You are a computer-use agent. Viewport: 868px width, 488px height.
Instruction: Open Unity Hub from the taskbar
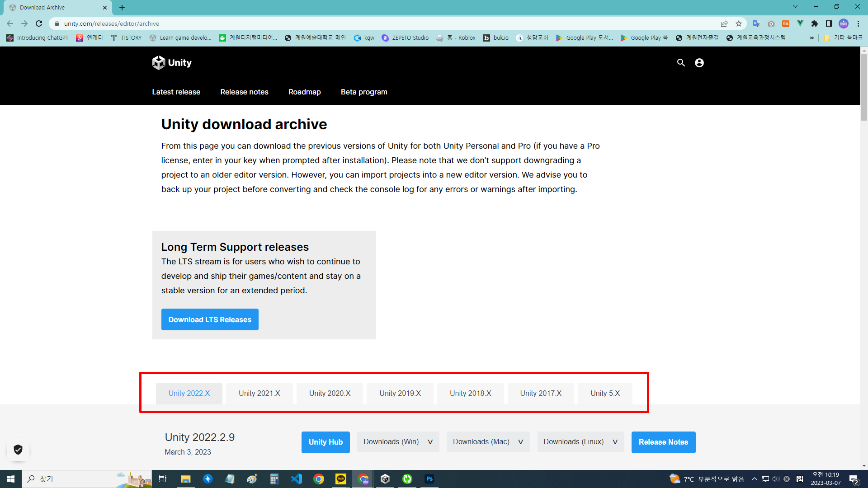coord(385,479)
